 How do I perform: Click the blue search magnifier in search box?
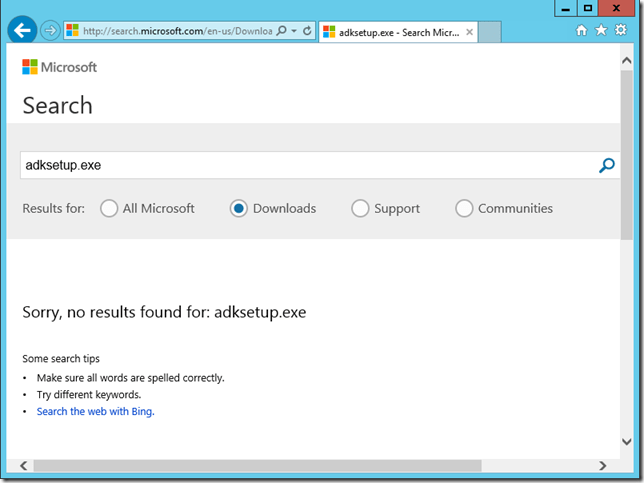click(x=606, y=166)
